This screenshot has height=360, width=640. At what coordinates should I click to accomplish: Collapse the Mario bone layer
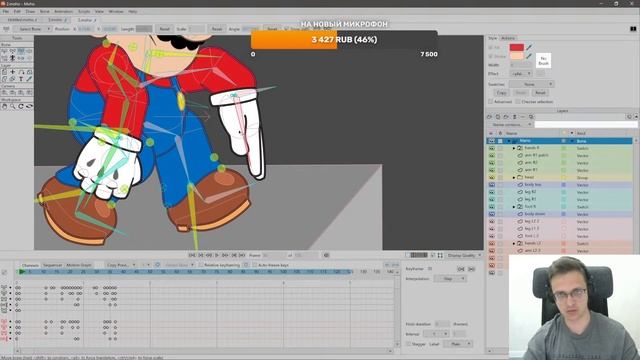pyautogui.click(x=509, y=141)
